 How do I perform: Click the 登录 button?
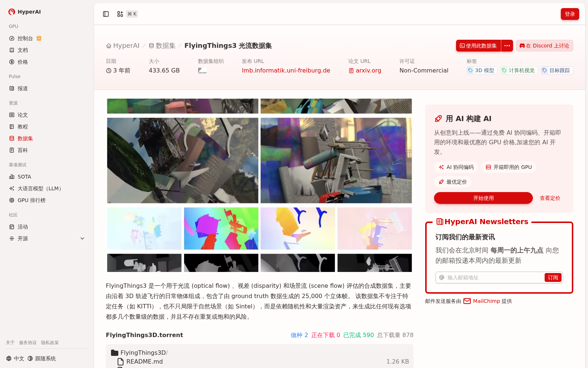pos(570,14)
